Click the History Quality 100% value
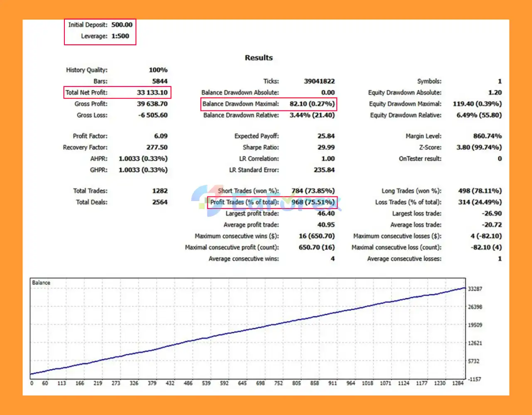The image size is (532, 415). coord(158,70)
